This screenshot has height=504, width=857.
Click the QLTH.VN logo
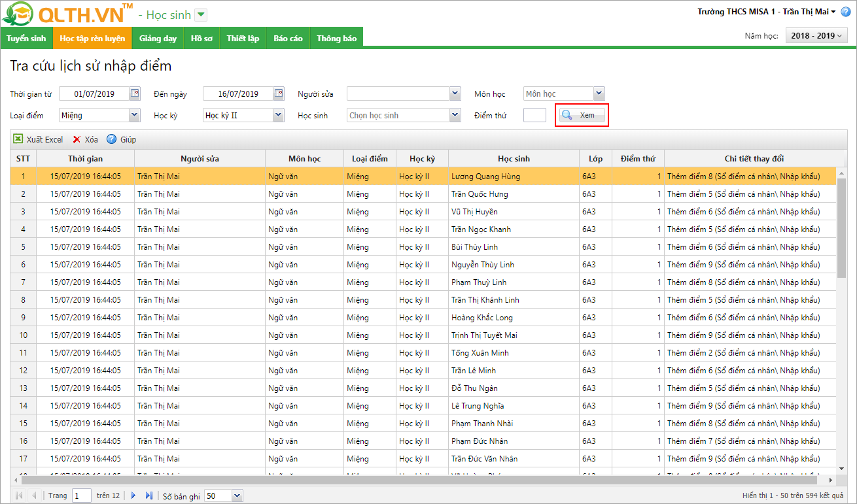pyautogui.click(x=67, y=13)
